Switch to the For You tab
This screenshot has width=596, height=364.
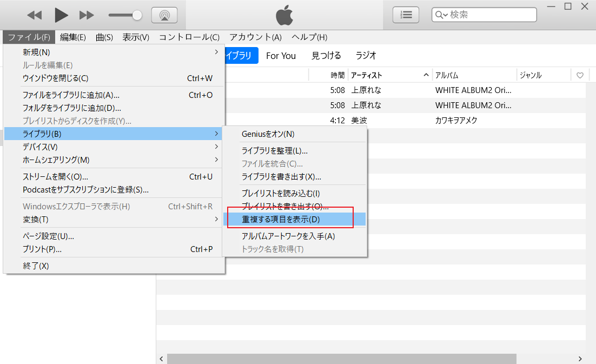[281, 56]
